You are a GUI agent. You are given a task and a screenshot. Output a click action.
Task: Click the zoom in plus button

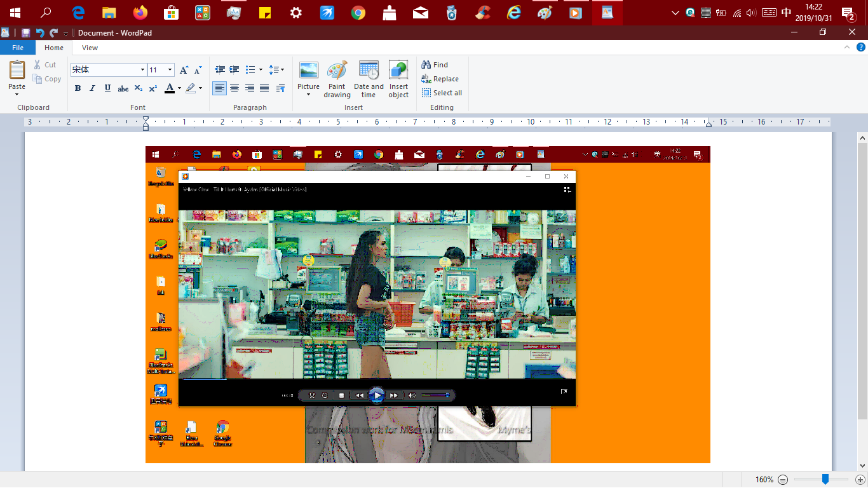point(860,480)
